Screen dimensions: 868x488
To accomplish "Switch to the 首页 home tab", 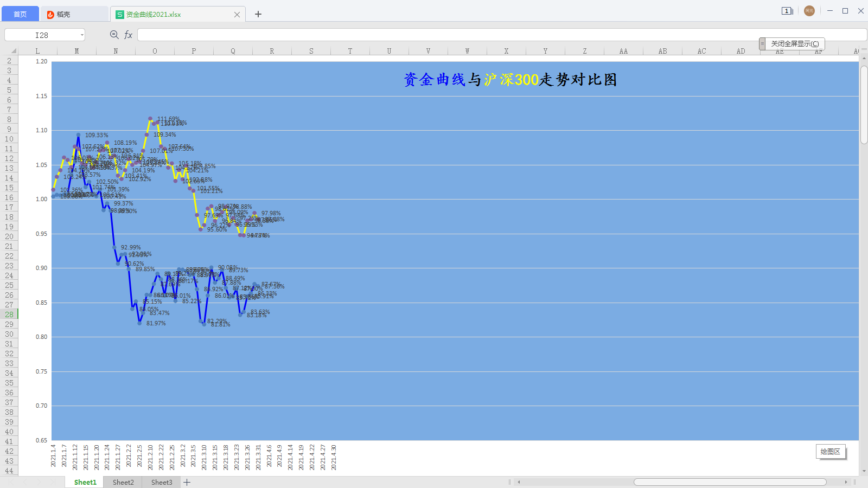I will (20, 14).
